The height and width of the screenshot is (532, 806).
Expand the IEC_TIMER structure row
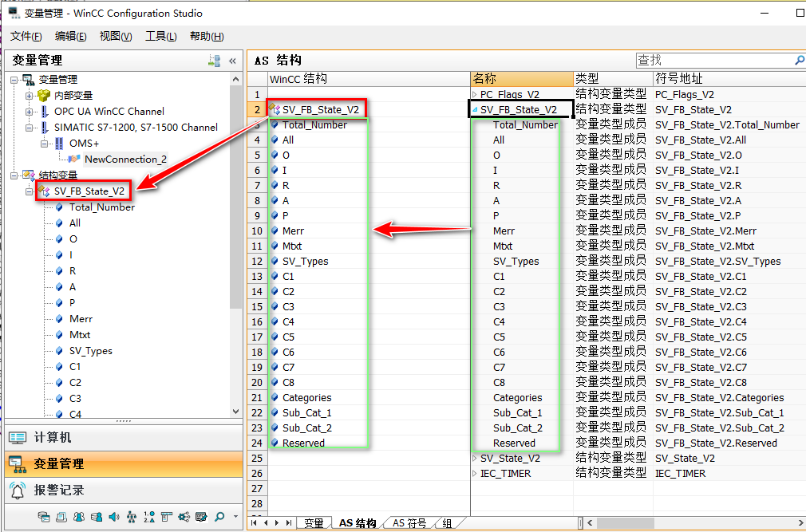(475, 474)
